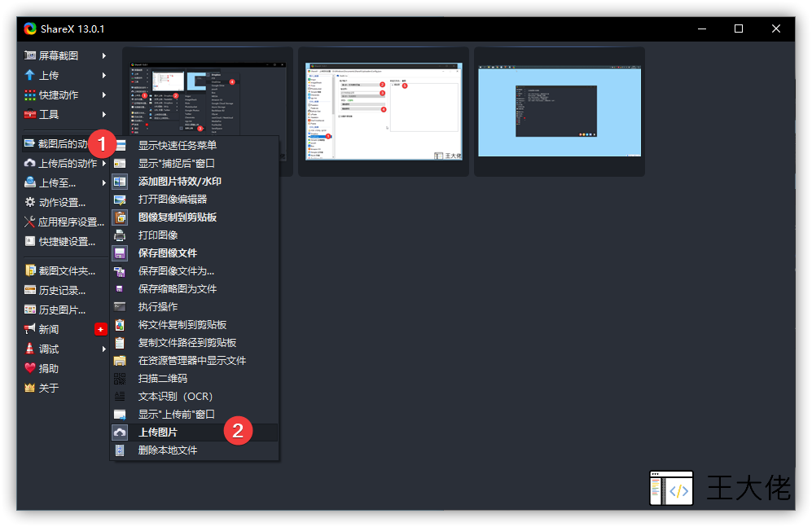Toggle 复制文件路径到剪贴板 option
The width and height of the screenshot is (812, 527).
click(194, 343)
